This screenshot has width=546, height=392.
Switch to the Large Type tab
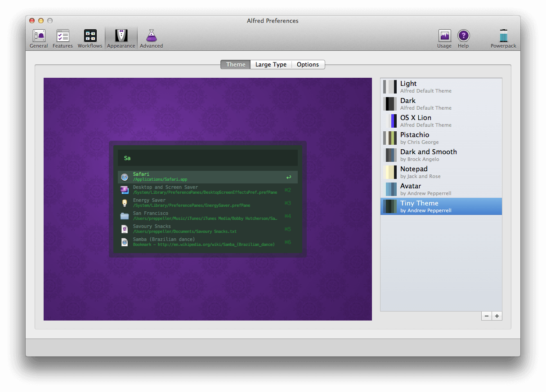[x=271, y=64]
